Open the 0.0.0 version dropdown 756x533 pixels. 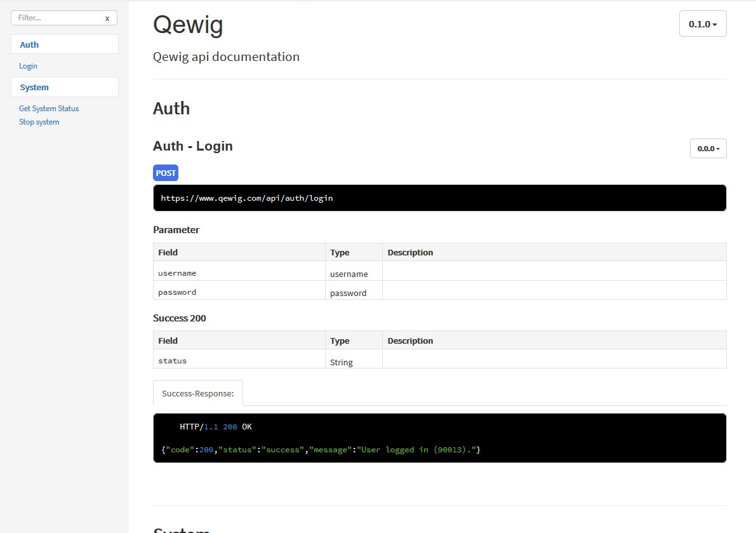tap(708, 149)
